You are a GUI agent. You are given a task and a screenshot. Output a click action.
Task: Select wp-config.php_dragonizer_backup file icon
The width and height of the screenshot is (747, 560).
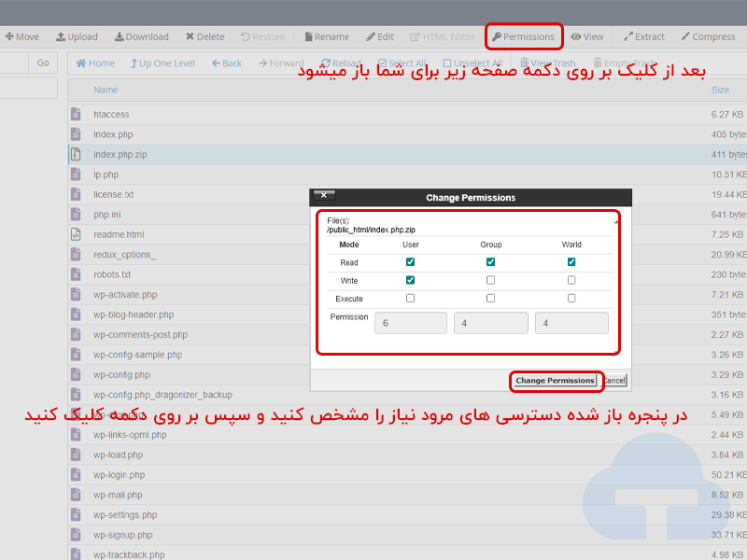click(x=76, y=394)
